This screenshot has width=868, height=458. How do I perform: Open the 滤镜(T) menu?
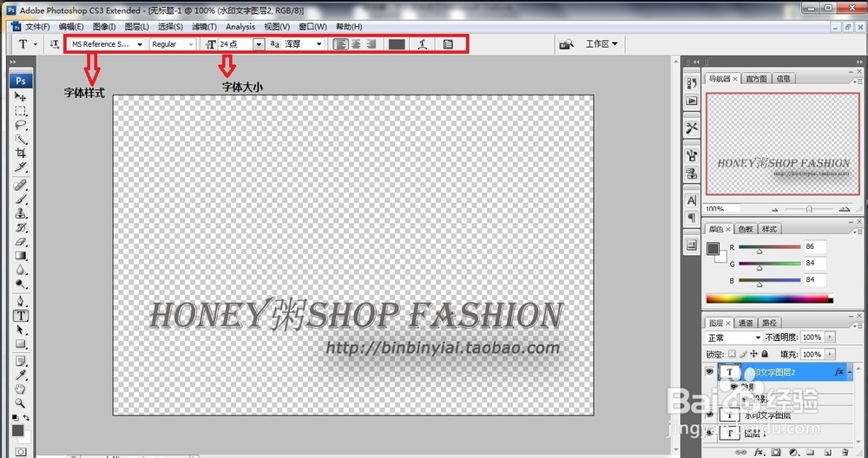click(204, 27)
